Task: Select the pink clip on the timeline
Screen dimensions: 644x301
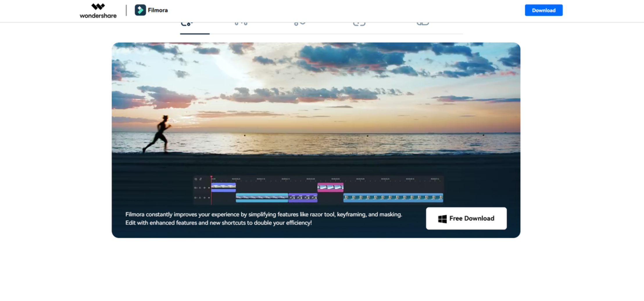Action: point(330,187)
